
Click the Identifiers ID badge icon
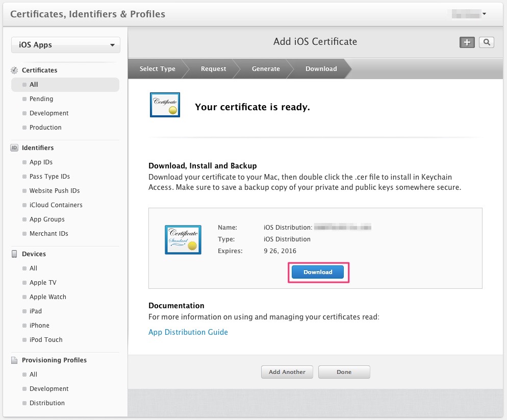click(x=14, y=148)
